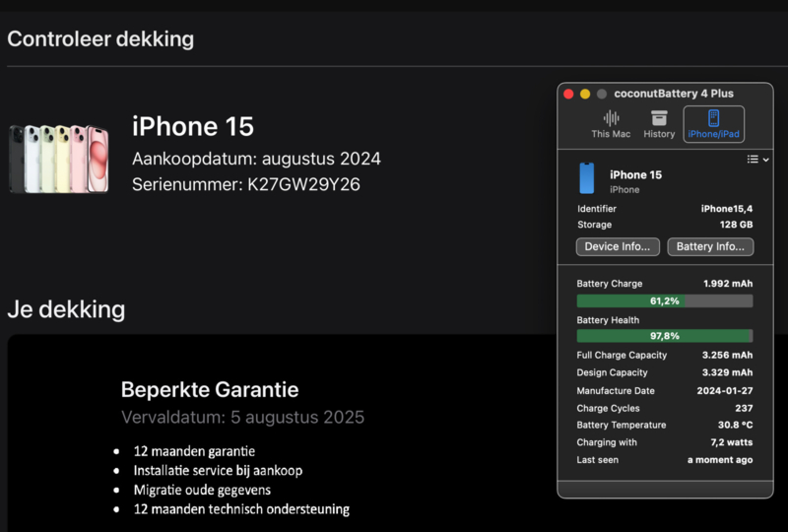The image size is (788, 532).
Task: Click 12 maanden technisch ondersteuning bullet
Action: tap(241, 509)
